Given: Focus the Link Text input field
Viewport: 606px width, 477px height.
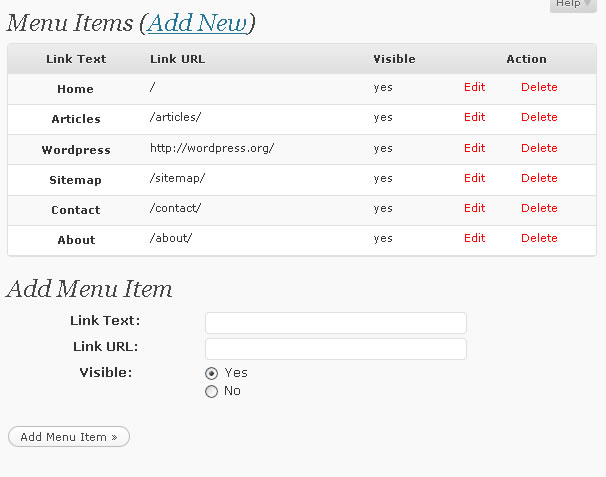Looking at the screenshot, I should pyautogui.click(x=336, y=323).
